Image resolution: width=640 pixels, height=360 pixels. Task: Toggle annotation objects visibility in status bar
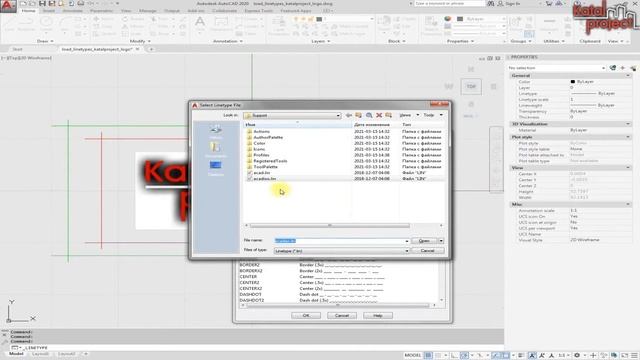click(532, 356)
